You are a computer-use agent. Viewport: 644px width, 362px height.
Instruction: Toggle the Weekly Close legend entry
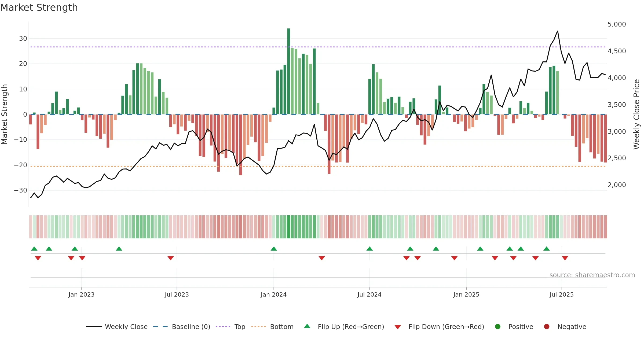[x=117, y=327]
